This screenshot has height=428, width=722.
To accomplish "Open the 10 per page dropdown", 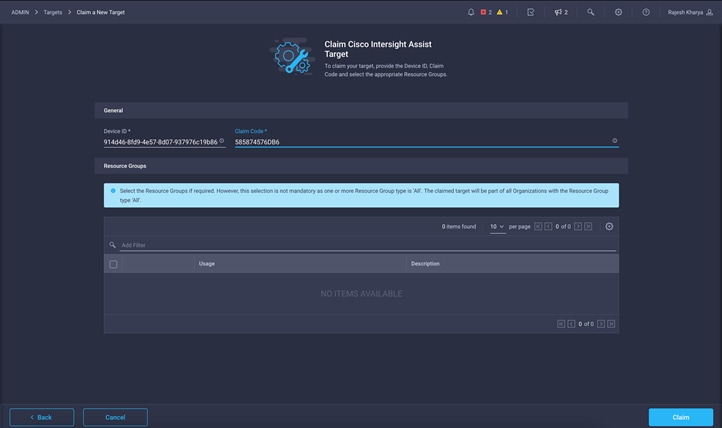I will [497, 227].
